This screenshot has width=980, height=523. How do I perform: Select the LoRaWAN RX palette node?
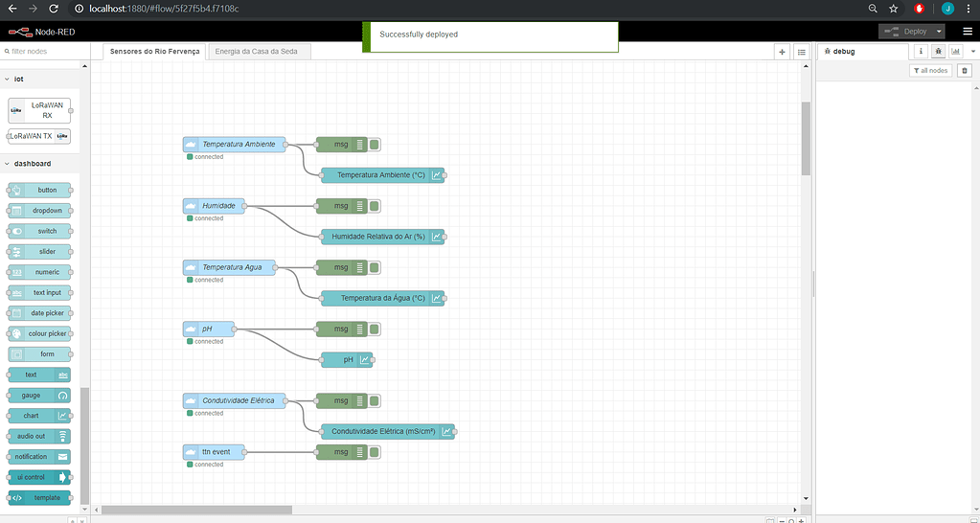[x=39, y=109]
